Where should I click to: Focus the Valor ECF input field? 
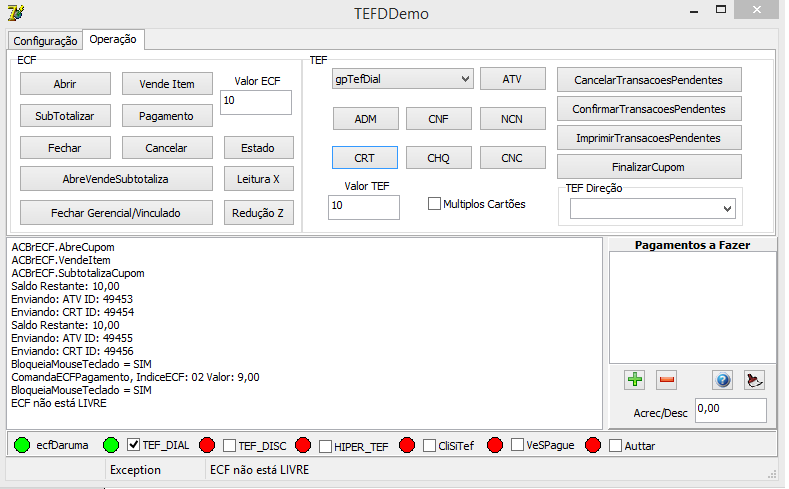click(x=256, y=102)
